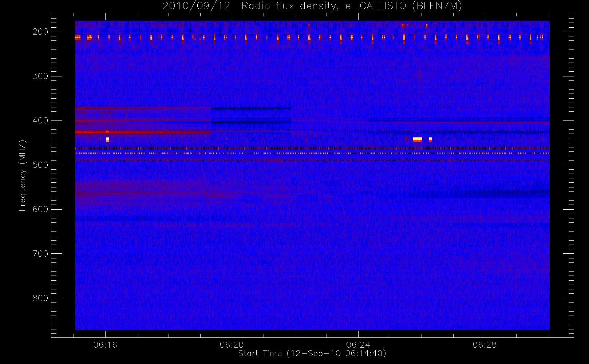Click the 06:28 time tick label
Image resolution: width=589 pixels, height=364 pixels.
point(485,345)
